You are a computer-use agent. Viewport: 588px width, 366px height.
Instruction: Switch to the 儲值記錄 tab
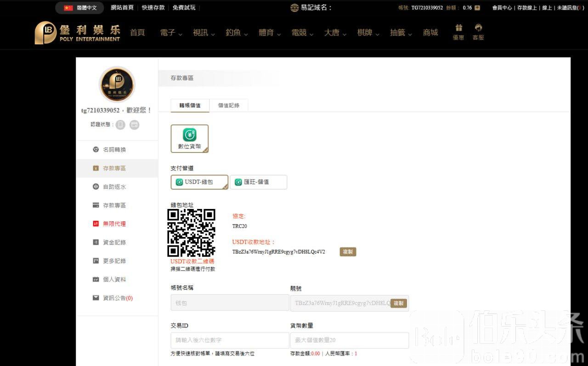pos(229,105)
